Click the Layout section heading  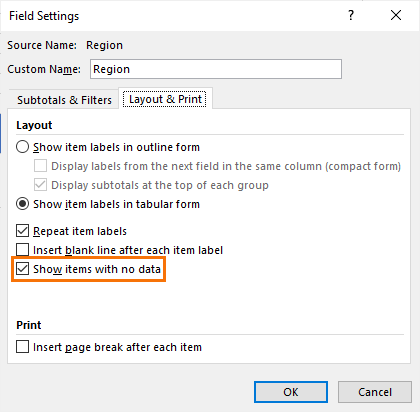(x=34, y=125)
